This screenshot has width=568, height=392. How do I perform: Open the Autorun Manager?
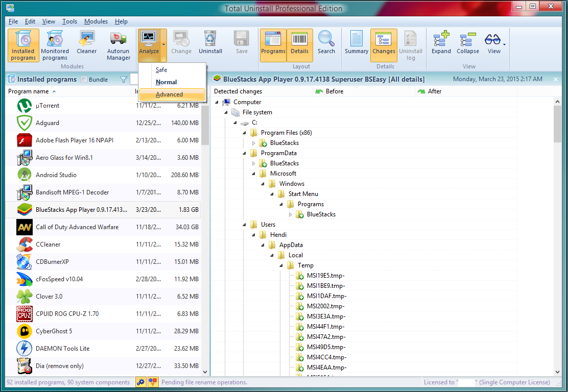pos(118,45)
